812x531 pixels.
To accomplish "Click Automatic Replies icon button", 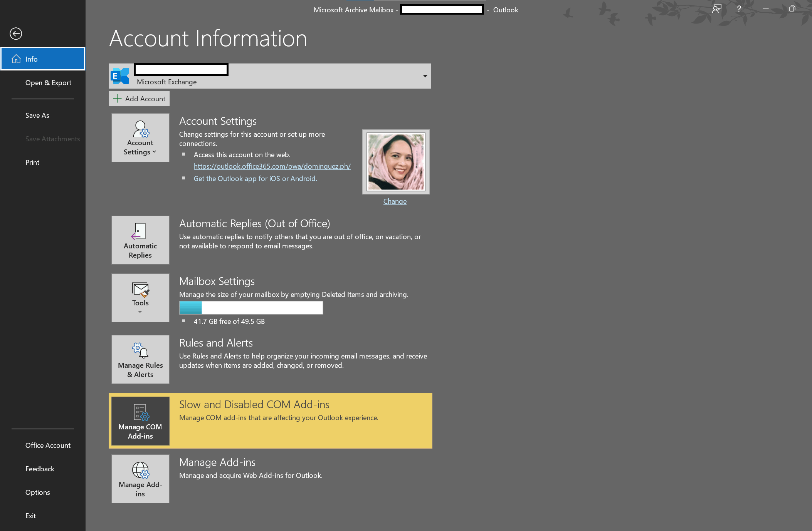I will (x=140, y=240).
